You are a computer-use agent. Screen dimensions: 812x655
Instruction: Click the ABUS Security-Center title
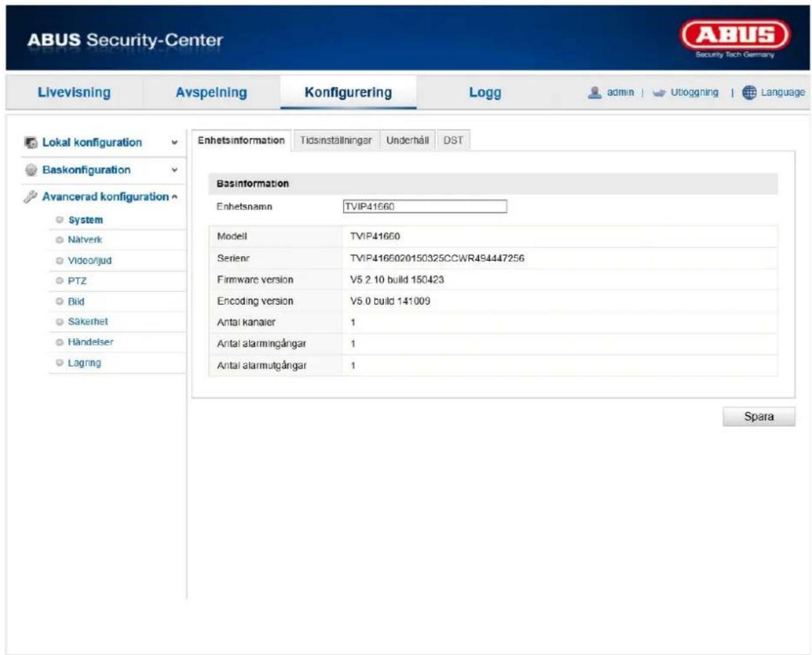[125, 40]
